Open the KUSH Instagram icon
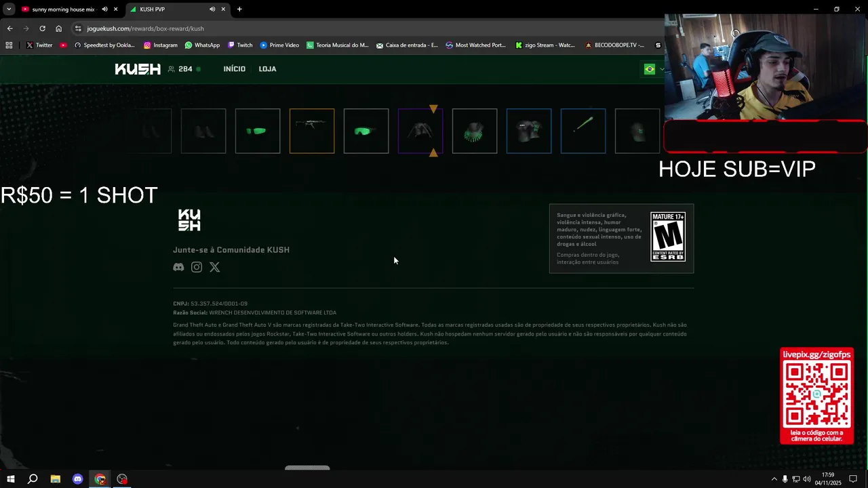868x488 pixels. (x=197, y=267)
